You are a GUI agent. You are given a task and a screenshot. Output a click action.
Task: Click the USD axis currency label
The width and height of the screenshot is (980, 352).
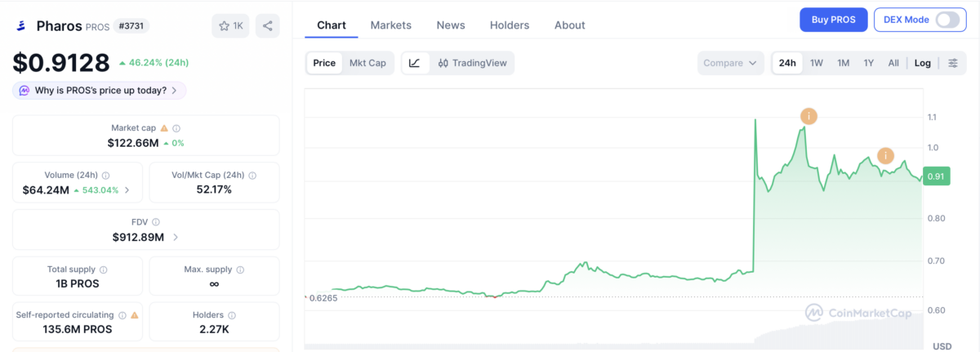[x=941, y=346]
